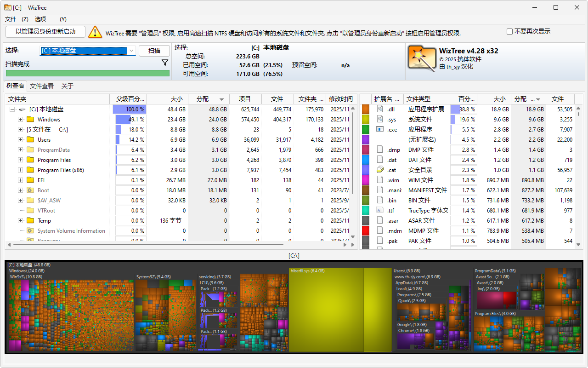
Task: Enable the 不要再次显示 checkbox
Action: 509,32
